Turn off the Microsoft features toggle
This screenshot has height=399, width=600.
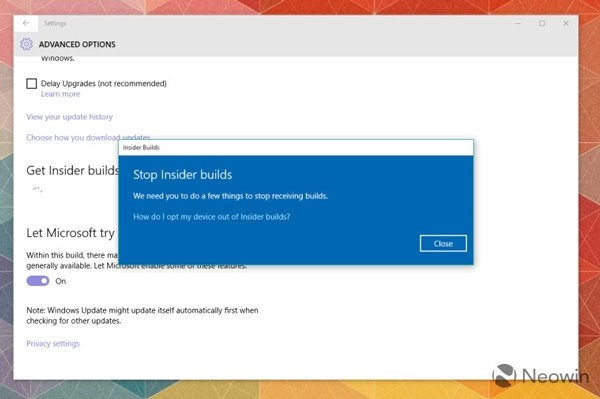[38, 281]
